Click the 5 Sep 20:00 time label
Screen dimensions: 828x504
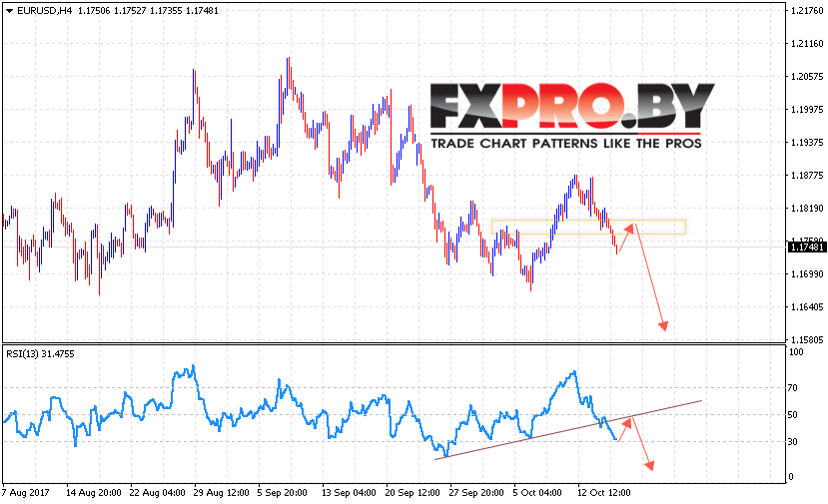(282, 493)
